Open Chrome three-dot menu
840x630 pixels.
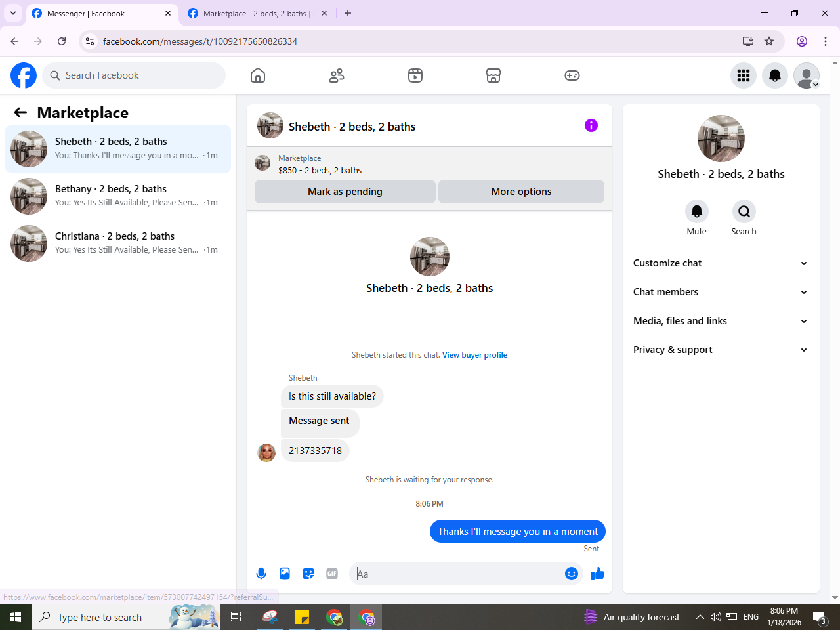pyautogui.click(x=826, y=41)
